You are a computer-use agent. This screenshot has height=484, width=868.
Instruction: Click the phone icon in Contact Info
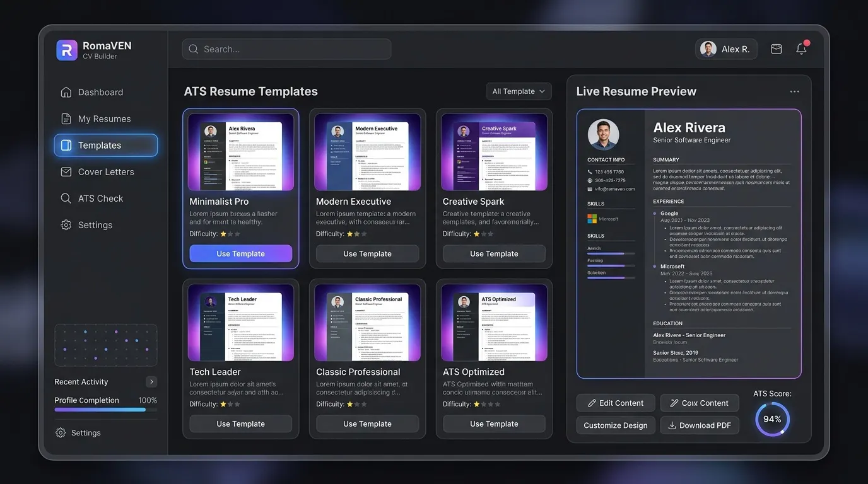(x=590, y=172)
